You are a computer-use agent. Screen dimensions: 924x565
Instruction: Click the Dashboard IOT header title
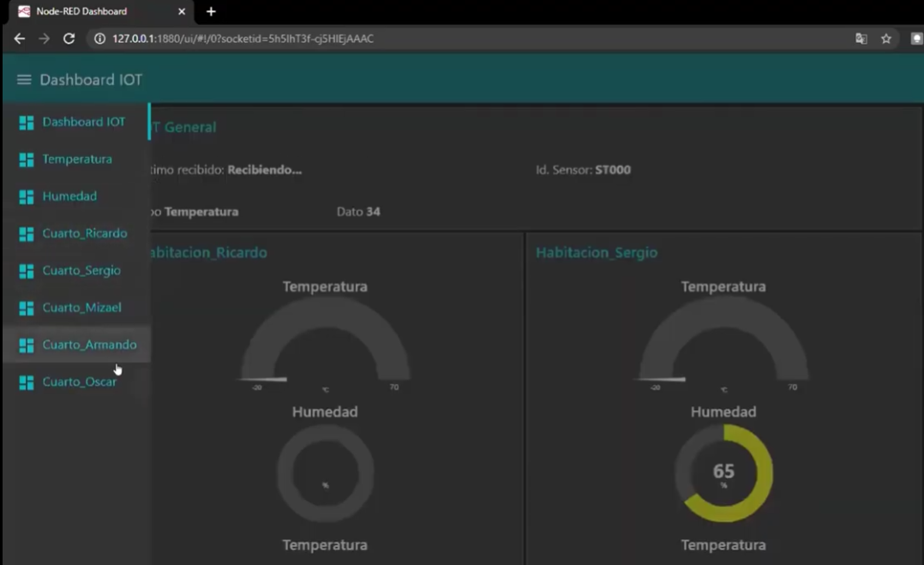91,80
